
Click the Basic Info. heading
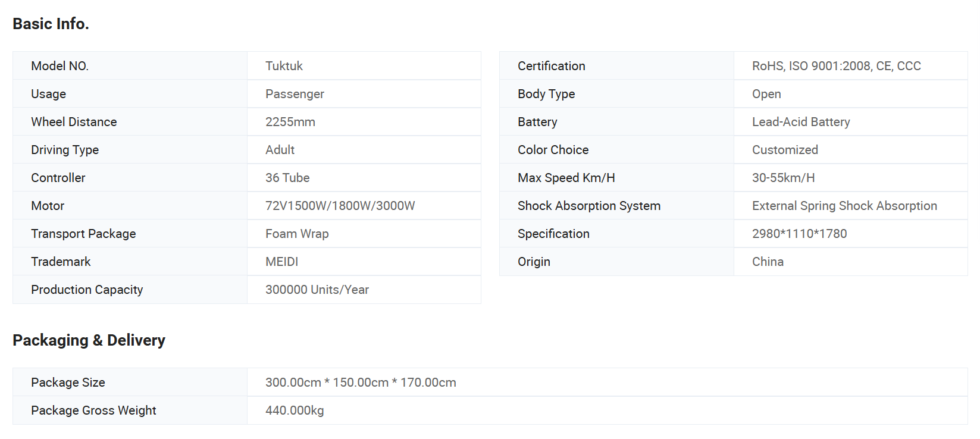pos(51,24)
